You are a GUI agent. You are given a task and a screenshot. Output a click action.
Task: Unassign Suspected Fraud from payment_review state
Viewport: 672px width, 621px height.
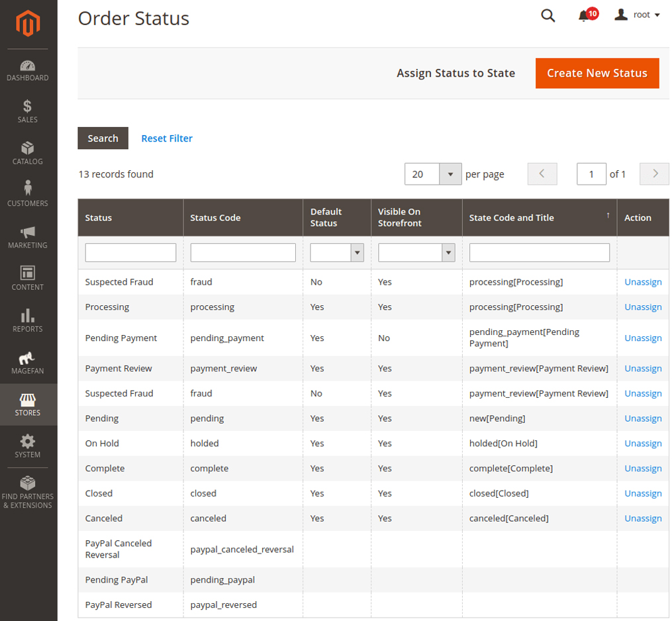coord(643,393)
